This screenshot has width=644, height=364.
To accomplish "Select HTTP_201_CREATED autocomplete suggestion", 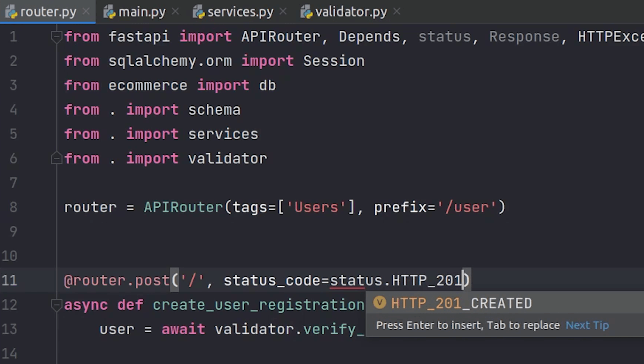I will coord(461,303).
